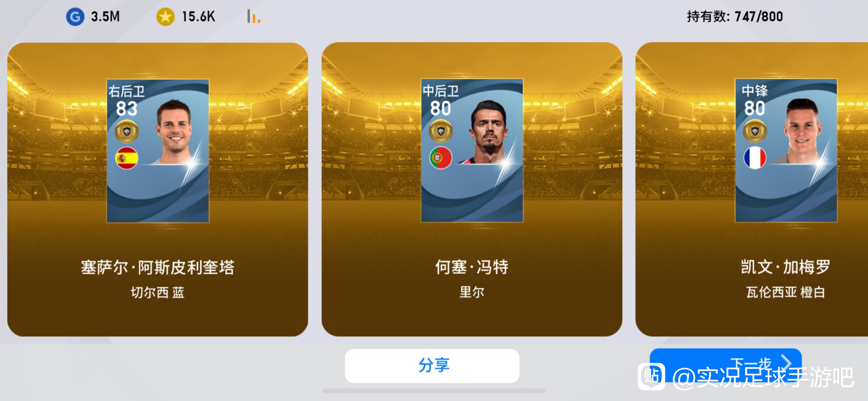
Task: Tap the gold star coin icon
Action: [165, 17]
